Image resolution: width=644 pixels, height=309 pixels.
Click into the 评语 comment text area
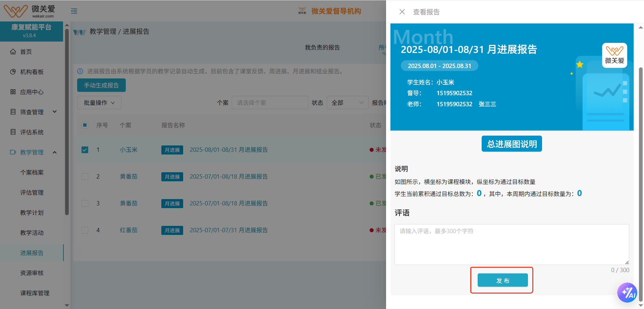pyautogui.click(x=512, y=245)
